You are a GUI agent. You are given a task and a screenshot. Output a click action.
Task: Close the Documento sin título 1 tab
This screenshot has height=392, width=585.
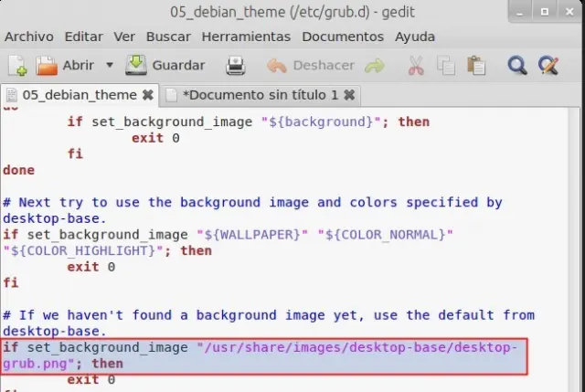pos(349,95)
